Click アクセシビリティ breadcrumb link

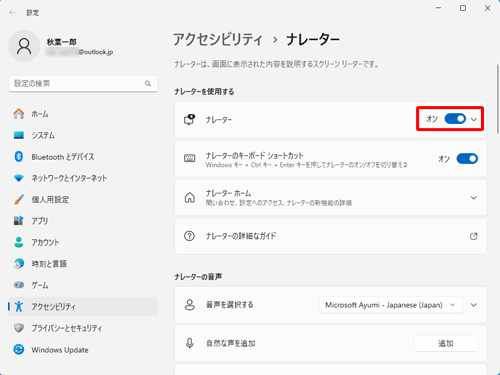[218, 40]
